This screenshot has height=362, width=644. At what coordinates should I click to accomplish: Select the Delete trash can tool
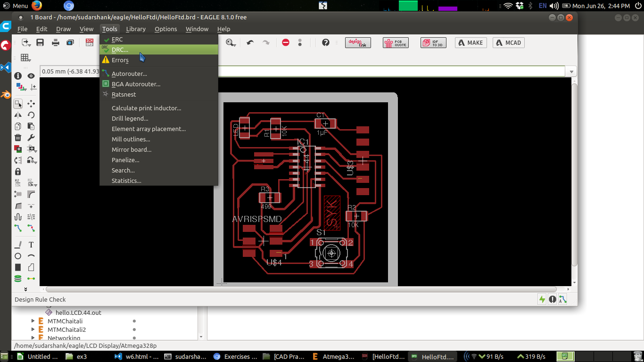[18, 138]
